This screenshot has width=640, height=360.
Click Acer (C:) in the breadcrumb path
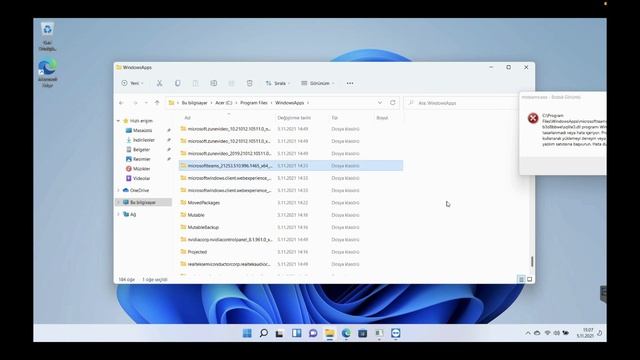[x=224, y=103]
